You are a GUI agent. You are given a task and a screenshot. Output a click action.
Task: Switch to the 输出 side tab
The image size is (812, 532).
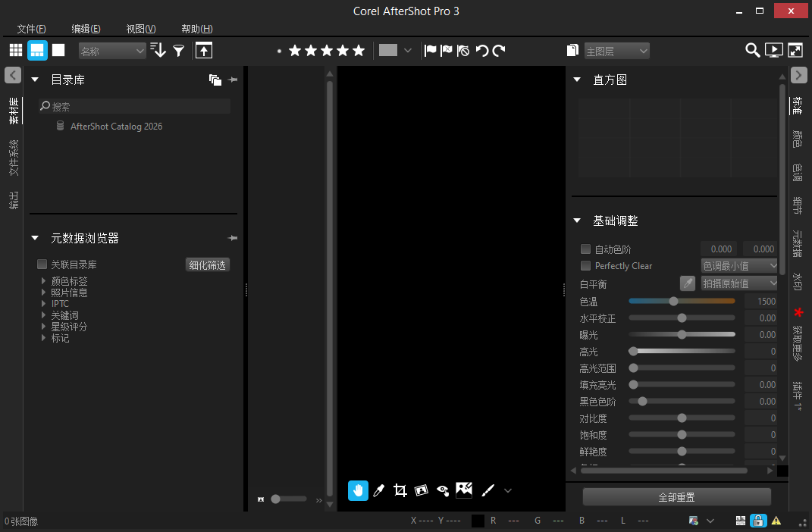tap(14, 200)
